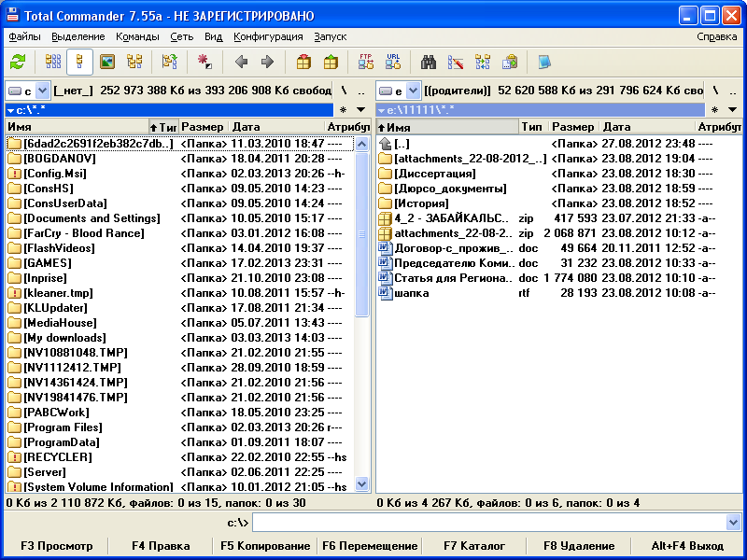Open synchronize directories toolbar icon

click(483, 62)
